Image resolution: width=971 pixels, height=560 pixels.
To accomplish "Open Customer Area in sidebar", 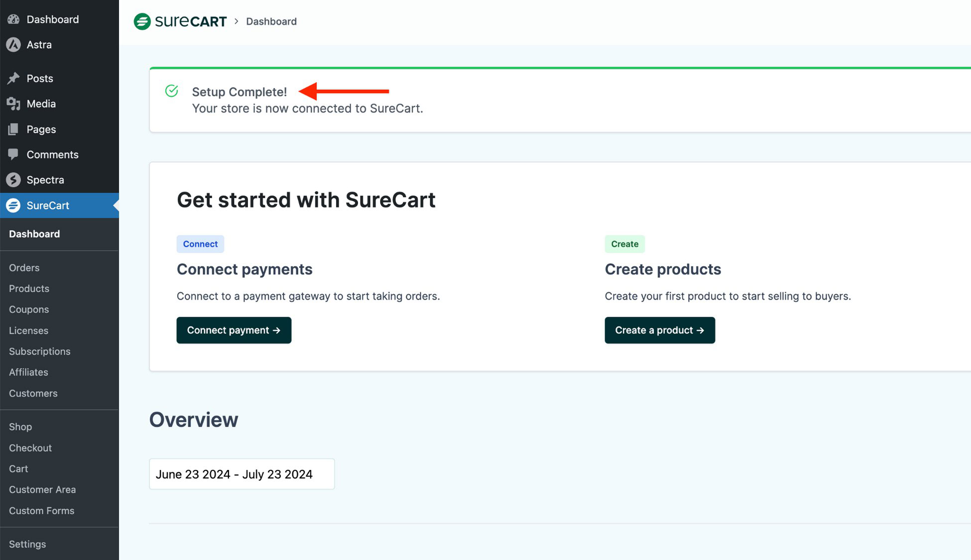I will (42, 490).
